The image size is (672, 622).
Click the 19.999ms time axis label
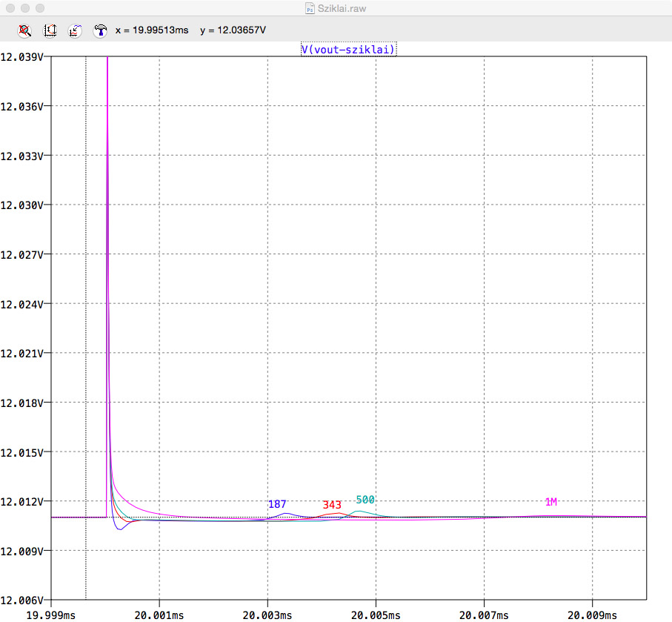51,615
